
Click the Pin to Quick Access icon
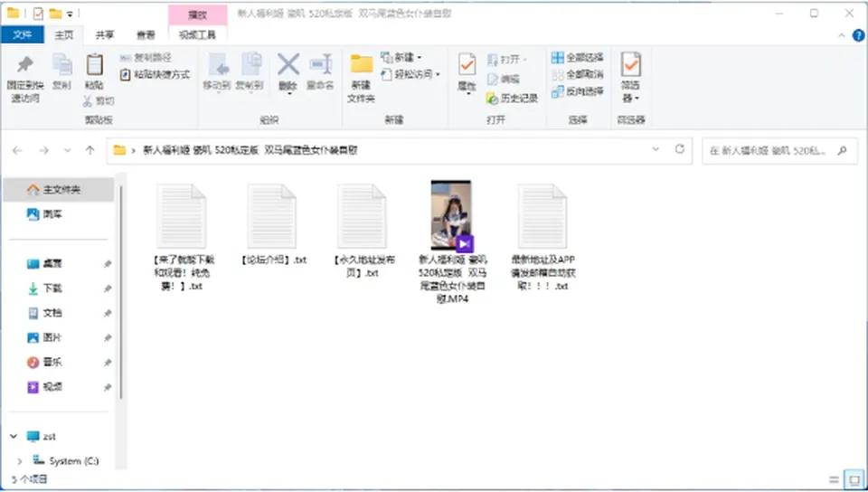25,65
